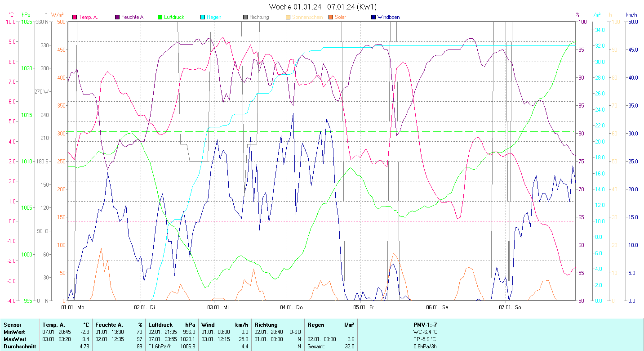Click the 'TP -5.9 °C' dew point value
This screenshot has height=351, width=644.
pyautogui.click(x=425, y=339)
